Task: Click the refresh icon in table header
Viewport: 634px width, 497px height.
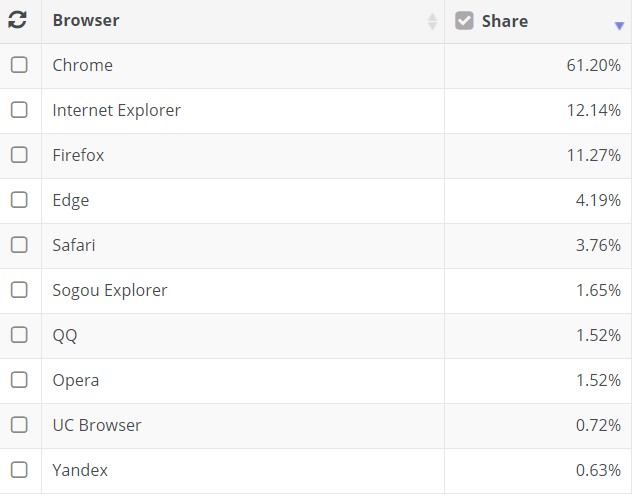Action: point(17,20)
